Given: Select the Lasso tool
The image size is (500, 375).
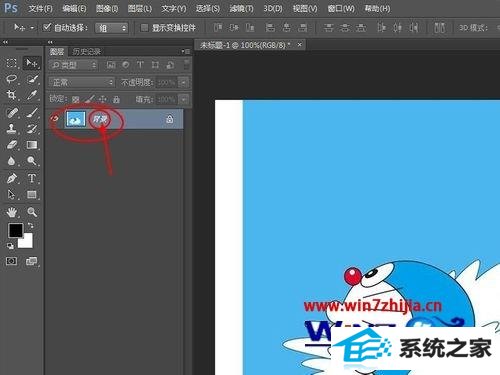Looking at the screenshot, I should coord(12,79).
